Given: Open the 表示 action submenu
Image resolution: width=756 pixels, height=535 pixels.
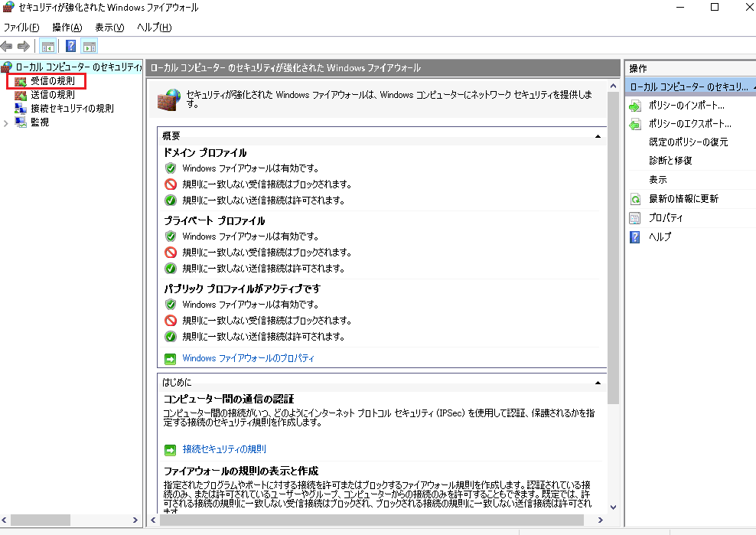Looking at the screenshot, I should 657,180.
